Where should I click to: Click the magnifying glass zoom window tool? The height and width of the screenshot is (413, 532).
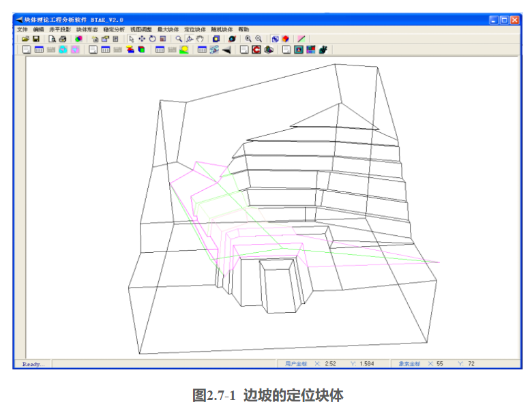pos(179,40)
